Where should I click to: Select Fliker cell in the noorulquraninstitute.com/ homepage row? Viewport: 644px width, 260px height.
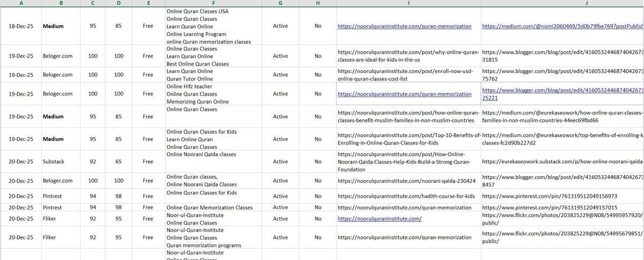click(x=61, y=219)
